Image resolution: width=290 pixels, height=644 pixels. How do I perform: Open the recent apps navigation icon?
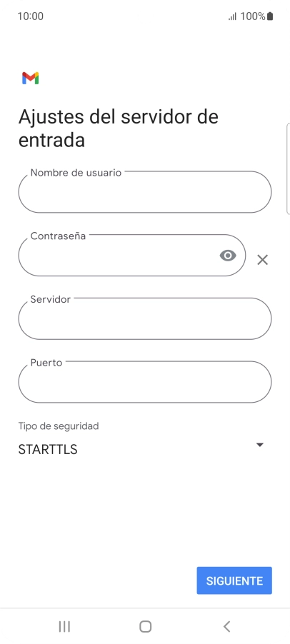point(64,626)
